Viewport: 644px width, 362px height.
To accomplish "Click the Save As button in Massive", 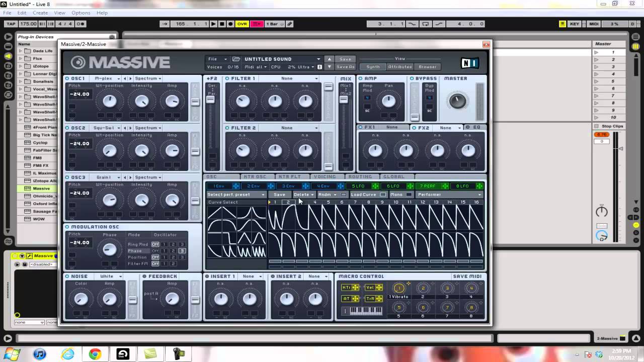I will [x=346, y=66].
